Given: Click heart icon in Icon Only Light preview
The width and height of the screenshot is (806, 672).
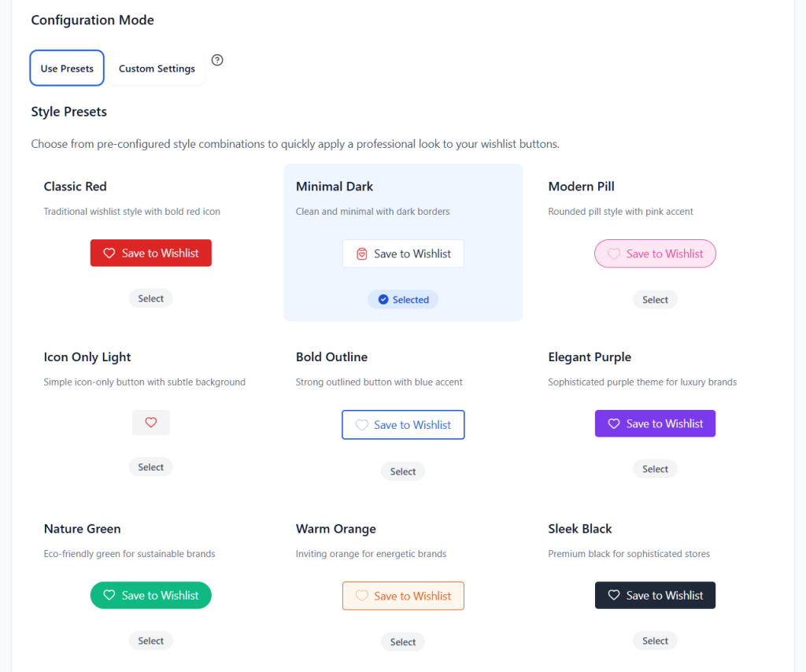Looking at the screenshot, I should pyautogui.click(x=151, y=423).
